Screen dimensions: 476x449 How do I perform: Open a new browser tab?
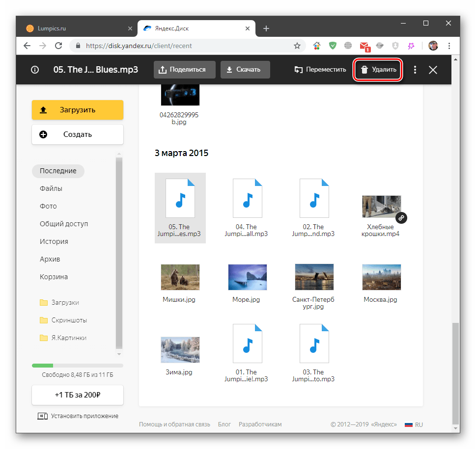[x=266, y=28]
